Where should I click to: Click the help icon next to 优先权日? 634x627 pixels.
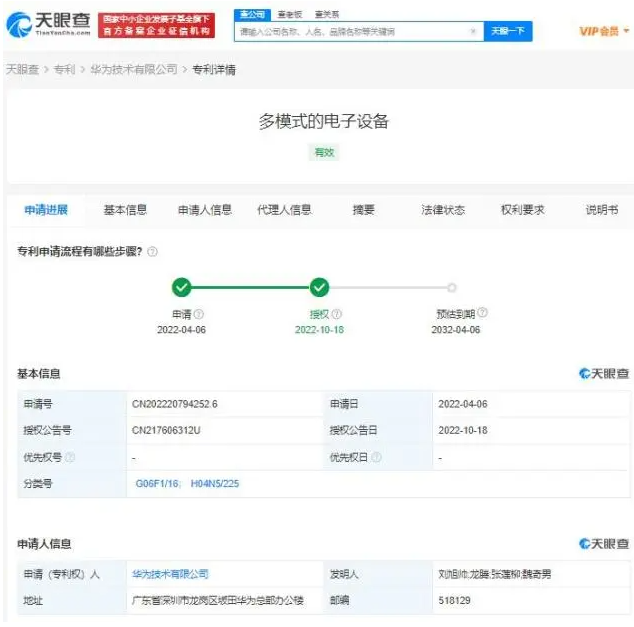[x=376, y=457]
